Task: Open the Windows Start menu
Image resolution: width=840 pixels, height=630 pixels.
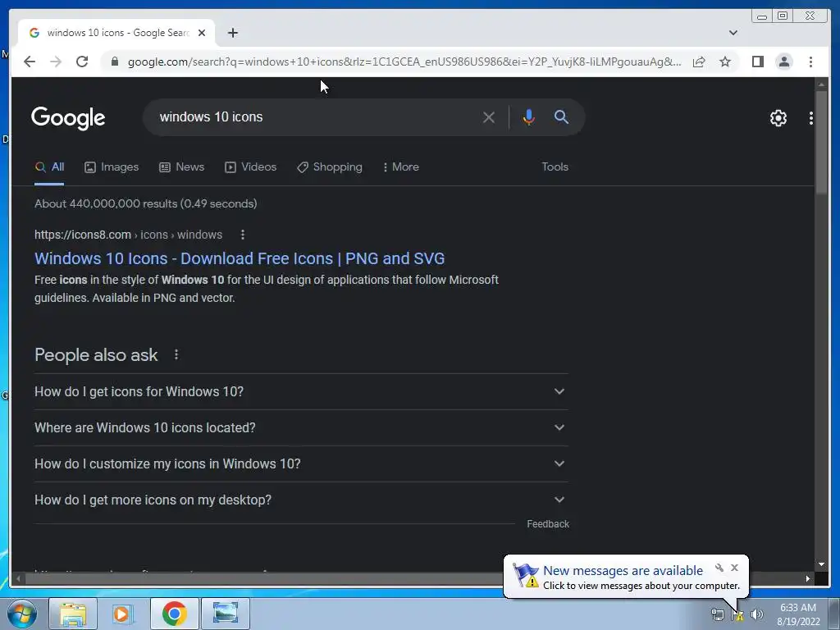Action: (x=22, y=614)
